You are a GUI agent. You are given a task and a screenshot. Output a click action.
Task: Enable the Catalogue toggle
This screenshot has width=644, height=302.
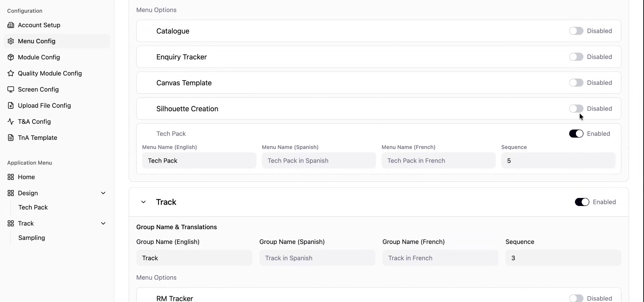coord(576,31)
